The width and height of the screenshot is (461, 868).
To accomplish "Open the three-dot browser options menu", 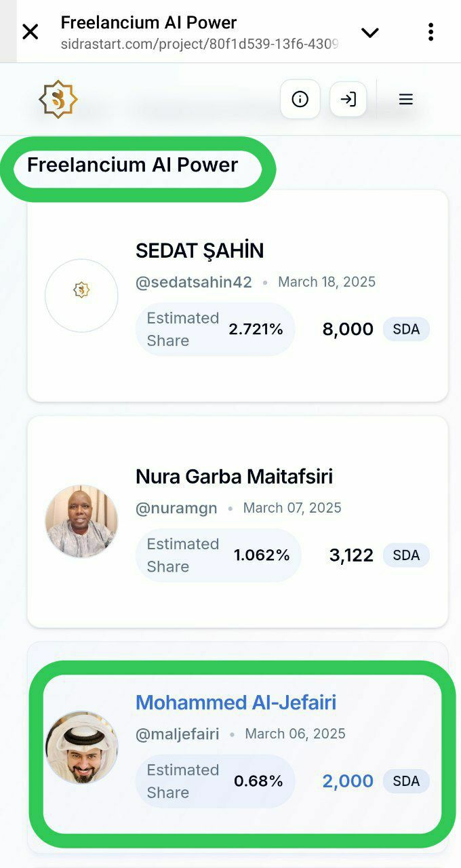I will click(x=430, y=32).
